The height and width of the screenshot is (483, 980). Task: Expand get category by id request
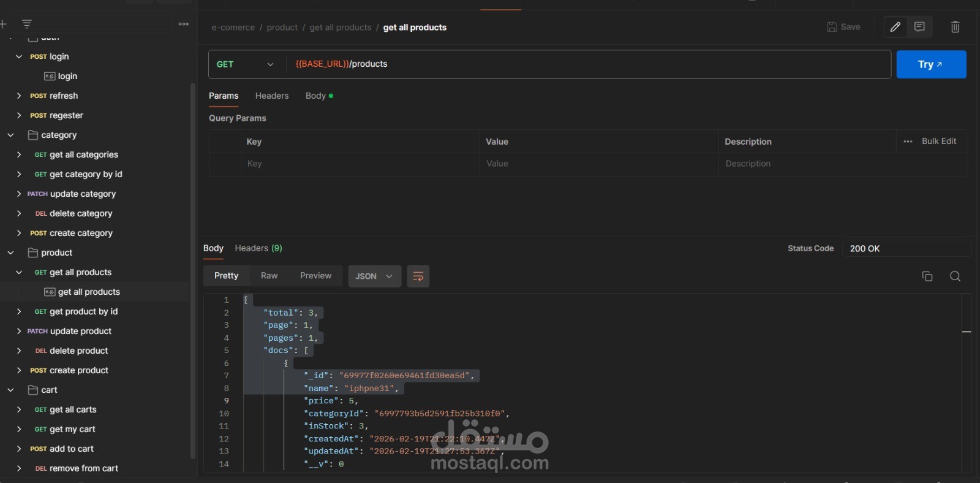point(19,174)
